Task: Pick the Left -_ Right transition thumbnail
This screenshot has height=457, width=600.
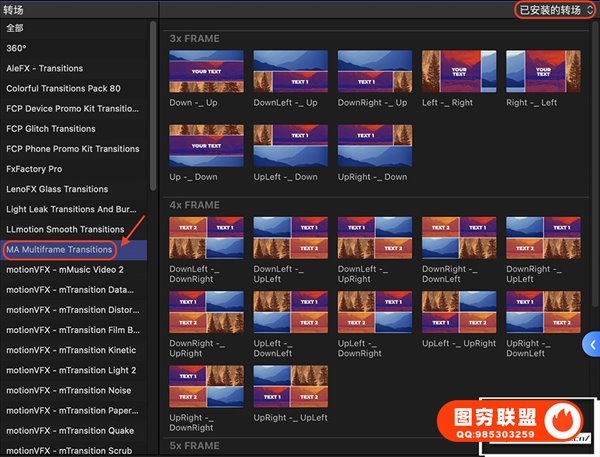Action: pyautogui.click(x=458, y=72)
